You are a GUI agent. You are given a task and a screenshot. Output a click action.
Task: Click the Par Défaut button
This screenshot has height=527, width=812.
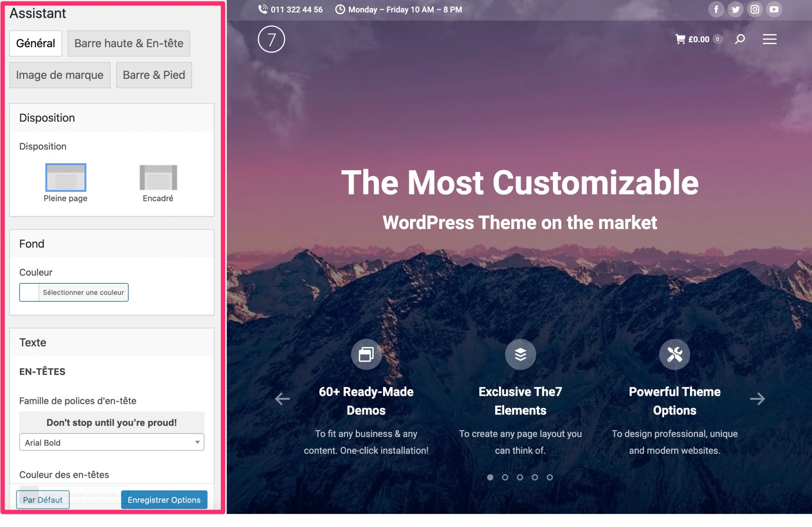click(42, 500)
